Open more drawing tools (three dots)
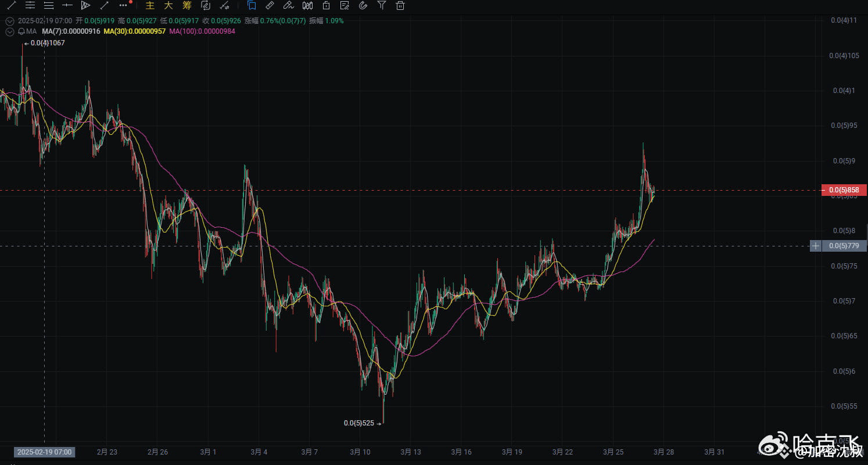Image resolution: width=868 pixels, height=465 pixels. tap(123, 5)
